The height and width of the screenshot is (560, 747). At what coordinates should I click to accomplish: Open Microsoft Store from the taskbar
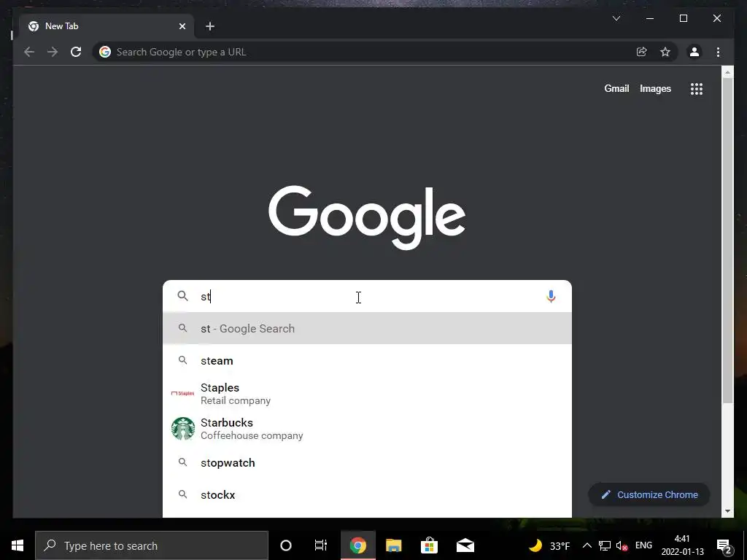point(429,545)
